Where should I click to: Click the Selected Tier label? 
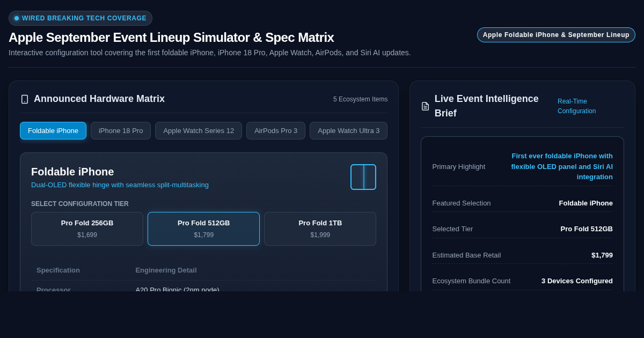point(452,229)
